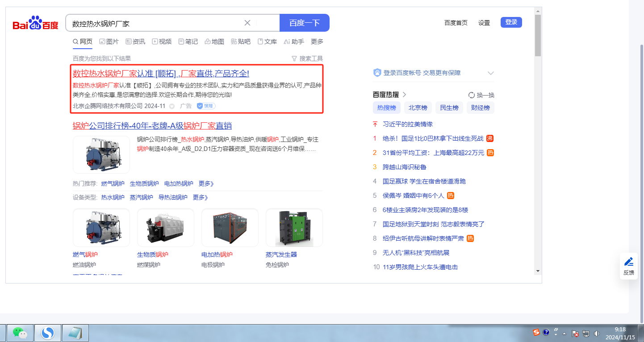The image size is (644, 342).
Task: Switch to the 贴吧 tab
Action: tap(241, 42)
